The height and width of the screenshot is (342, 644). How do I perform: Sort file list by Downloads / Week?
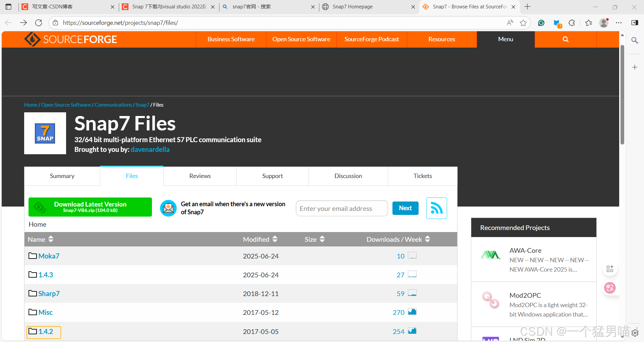[x=398, y=239]
